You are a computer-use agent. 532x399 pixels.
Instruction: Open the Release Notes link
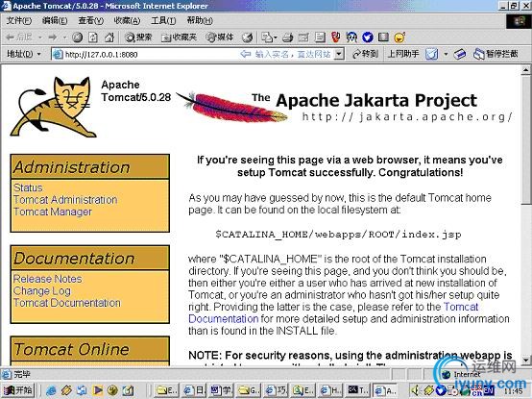pyautogui.click(x=47, y=279)
